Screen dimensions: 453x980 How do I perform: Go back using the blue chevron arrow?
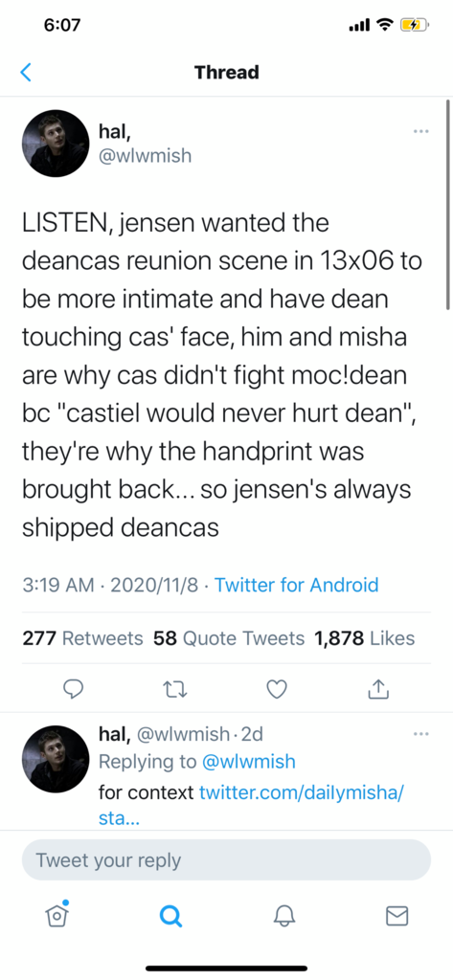coord(25,73)
